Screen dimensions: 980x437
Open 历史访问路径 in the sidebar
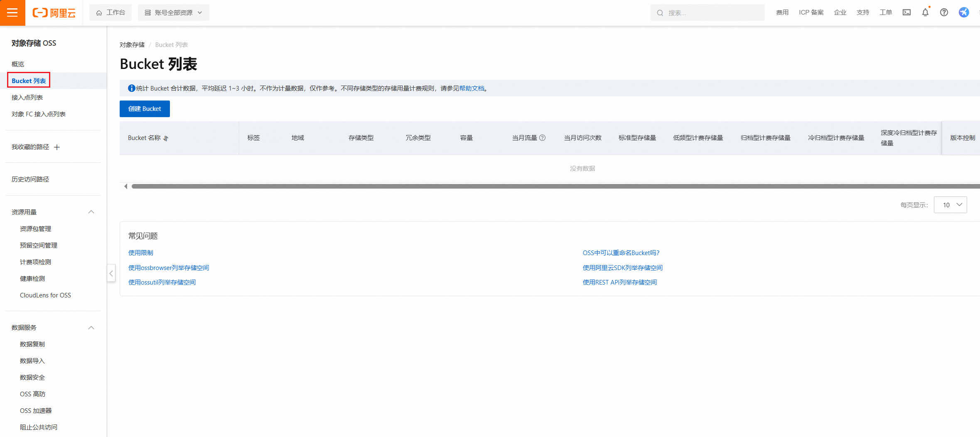click(30, 179)
